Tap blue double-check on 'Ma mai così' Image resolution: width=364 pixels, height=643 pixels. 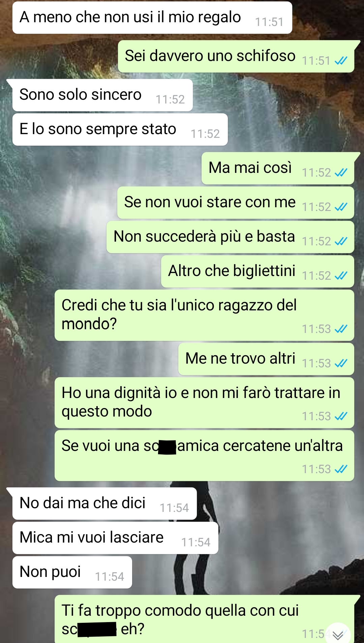341,173
